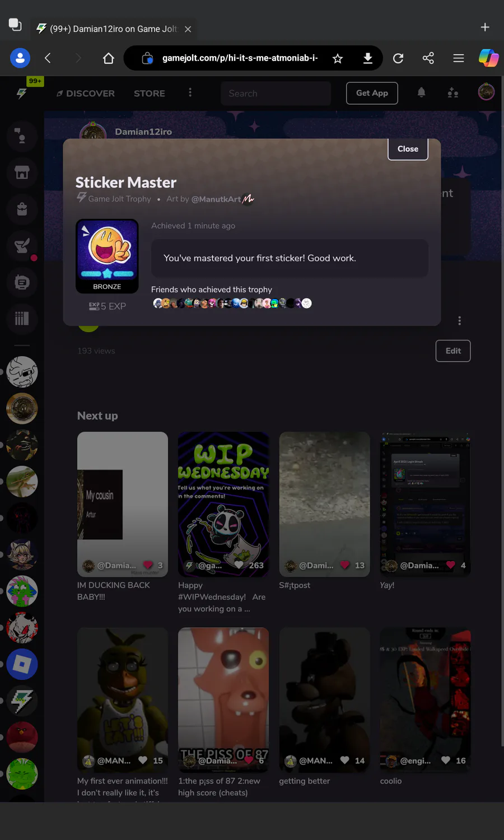Open the sidebar quests icon with red dot
504x840 pixels.
pyautogui.click(x=22, y=246)
